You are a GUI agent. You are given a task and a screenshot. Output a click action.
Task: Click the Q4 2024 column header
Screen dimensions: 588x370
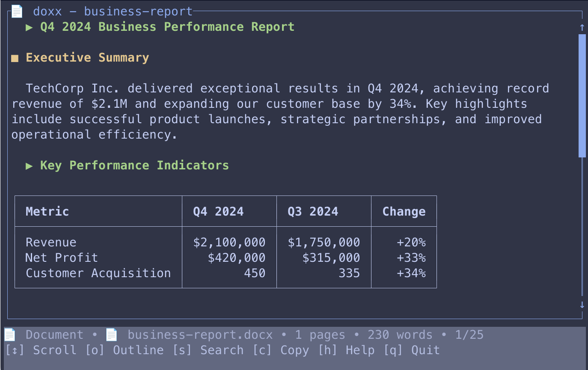tap(218, 212)
